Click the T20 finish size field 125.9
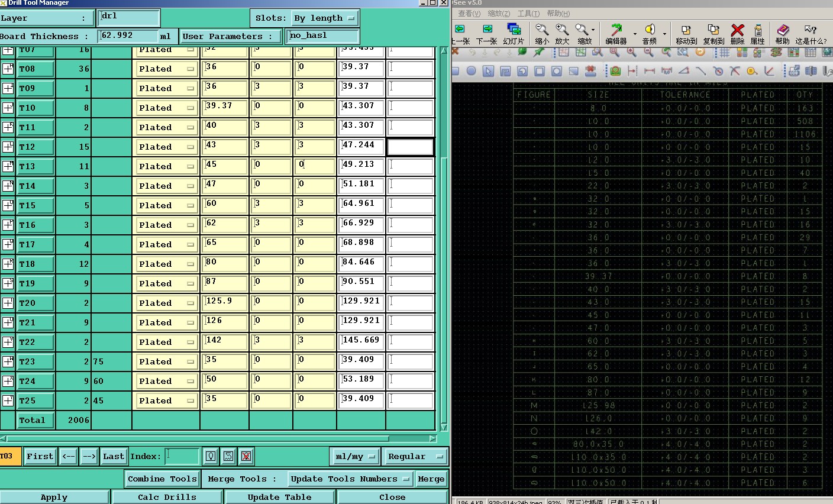This screenshot has width=833, height=504. point(225,303)
